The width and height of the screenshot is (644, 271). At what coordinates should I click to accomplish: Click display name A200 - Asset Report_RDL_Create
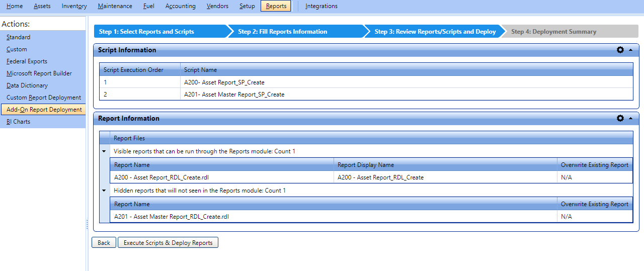click(x=445, y=177)
